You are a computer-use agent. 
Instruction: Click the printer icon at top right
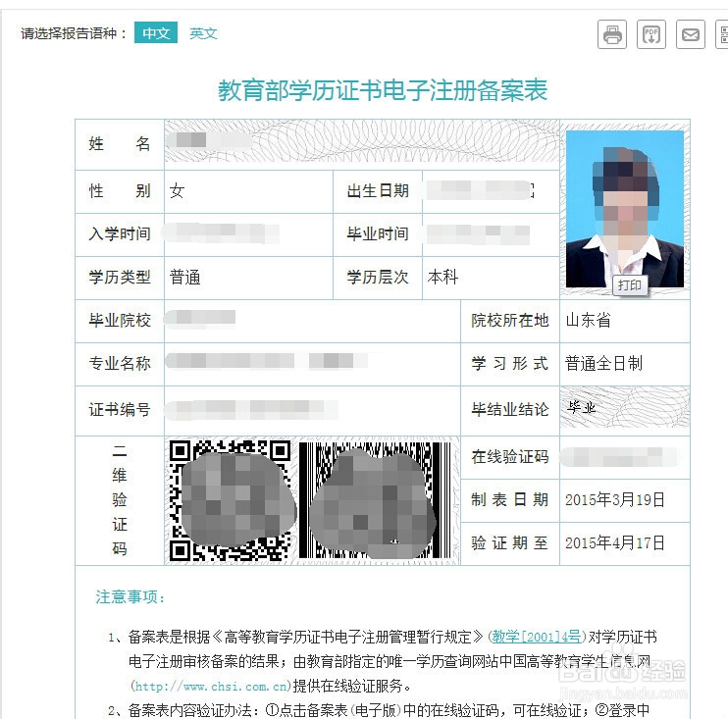click(x=612, y=34)
